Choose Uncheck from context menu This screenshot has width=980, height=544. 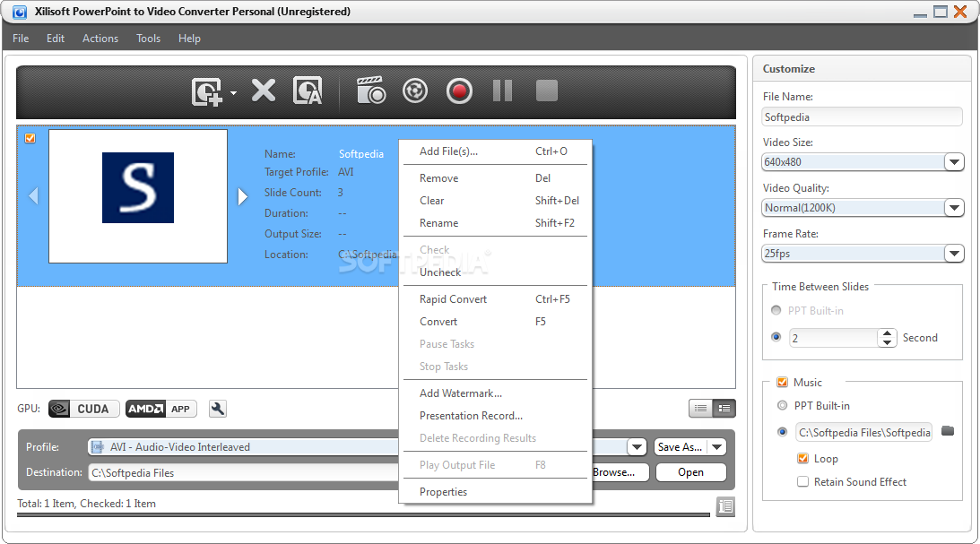pyautogui.click(x=495, y=272)
